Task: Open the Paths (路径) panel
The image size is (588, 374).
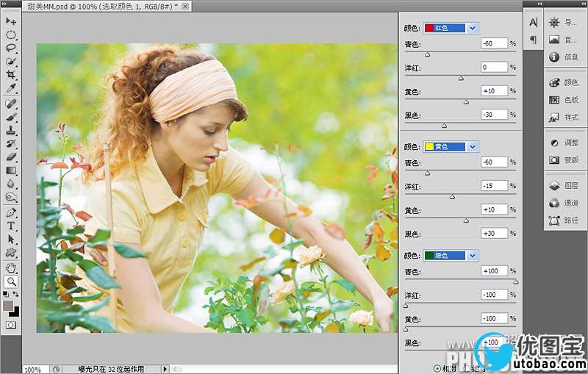Action: [x=563, y=220]
